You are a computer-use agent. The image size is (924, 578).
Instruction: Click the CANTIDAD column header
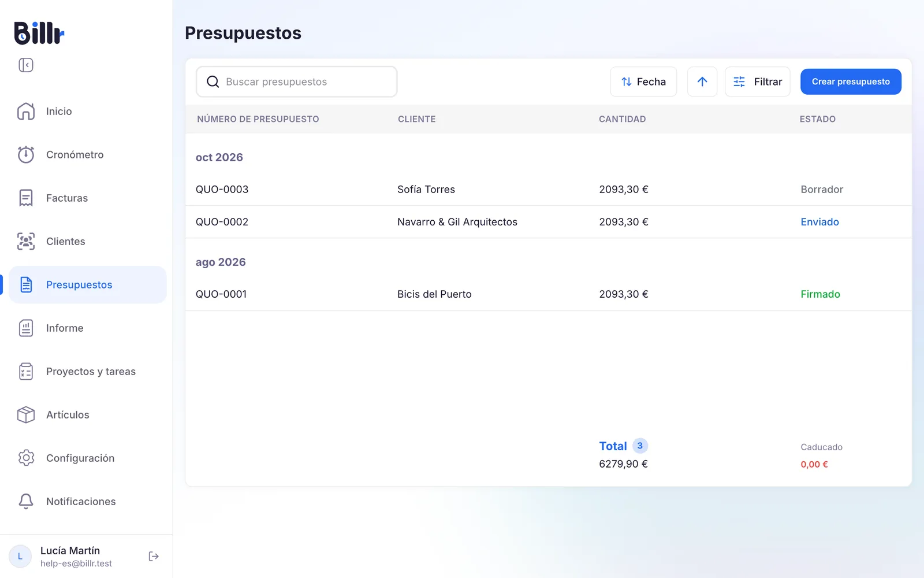point(622,119)
